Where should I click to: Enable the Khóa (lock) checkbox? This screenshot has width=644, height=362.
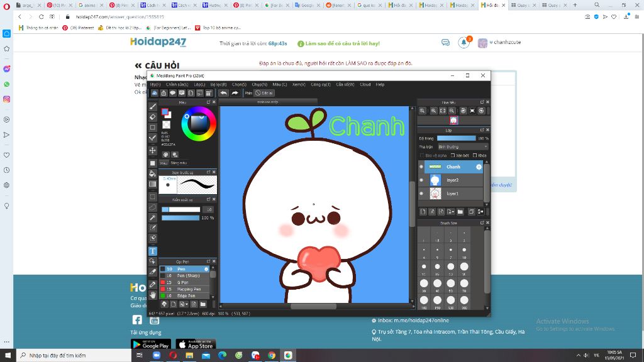click(474, 155)
